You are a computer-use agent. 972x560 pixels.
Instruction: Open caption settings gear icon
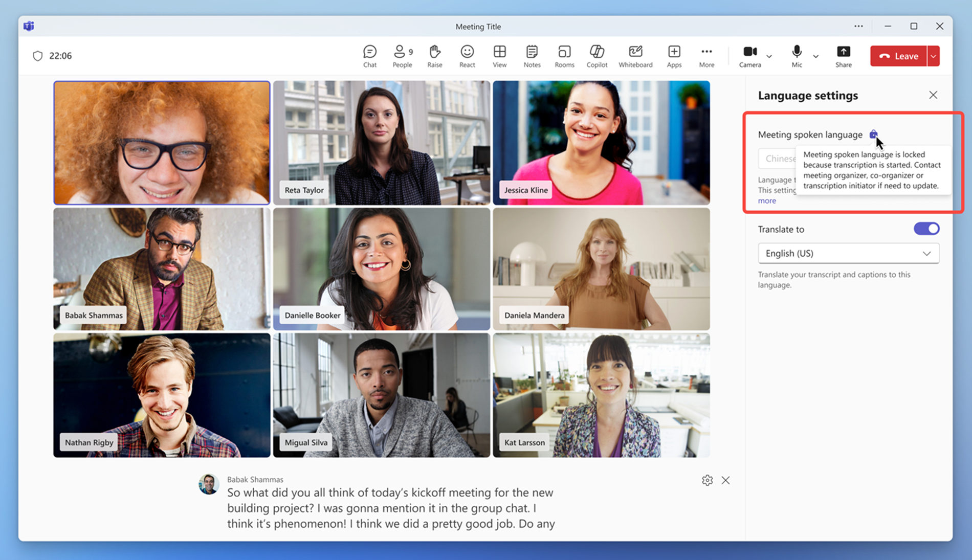point(707,480)
